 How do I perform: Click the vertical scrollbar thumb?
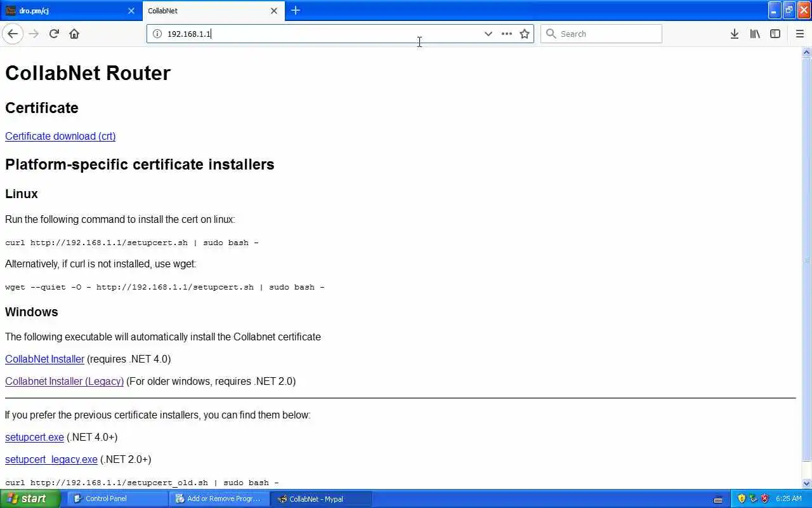[807, 260]
